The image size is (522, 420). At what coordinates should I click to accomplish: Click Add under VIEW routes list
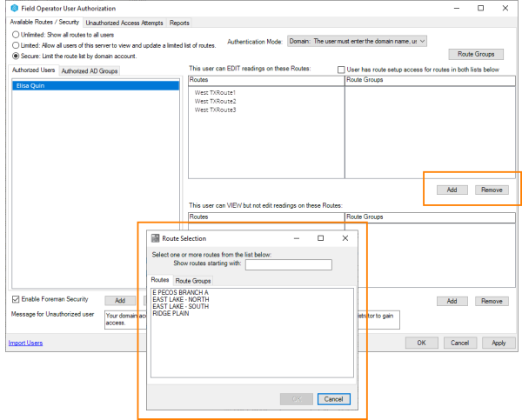(x=452, y=301)
